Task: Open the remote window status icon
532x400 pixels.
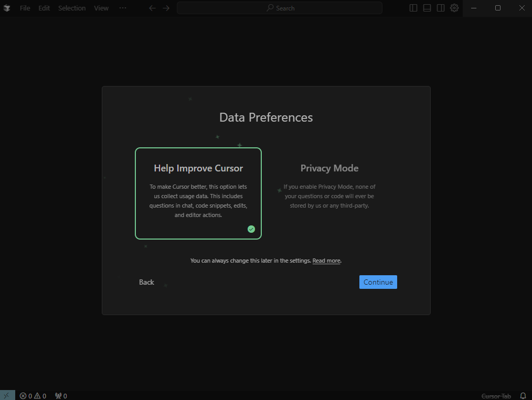Action: 7,395
